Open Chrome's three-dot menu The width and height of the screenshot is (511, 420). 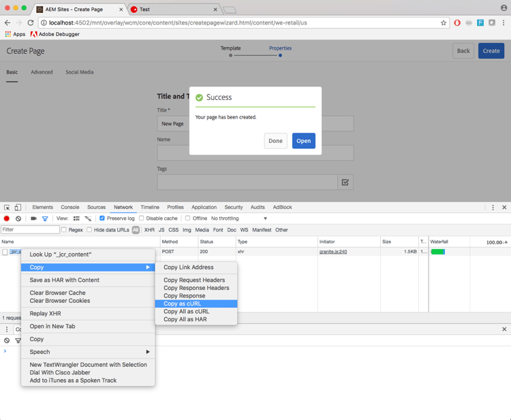(504, 22)
